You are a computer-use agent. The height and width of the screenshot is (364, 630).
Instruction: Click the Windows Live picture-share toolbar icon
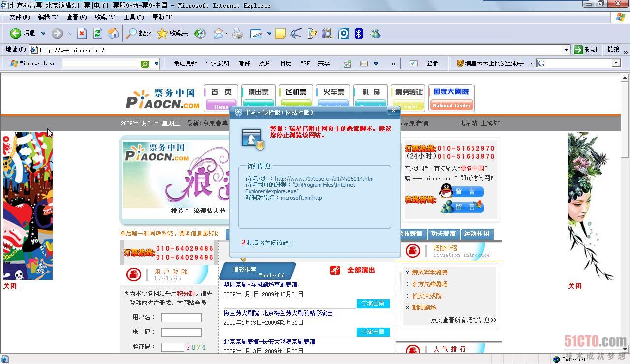click(x=347, y=63)
